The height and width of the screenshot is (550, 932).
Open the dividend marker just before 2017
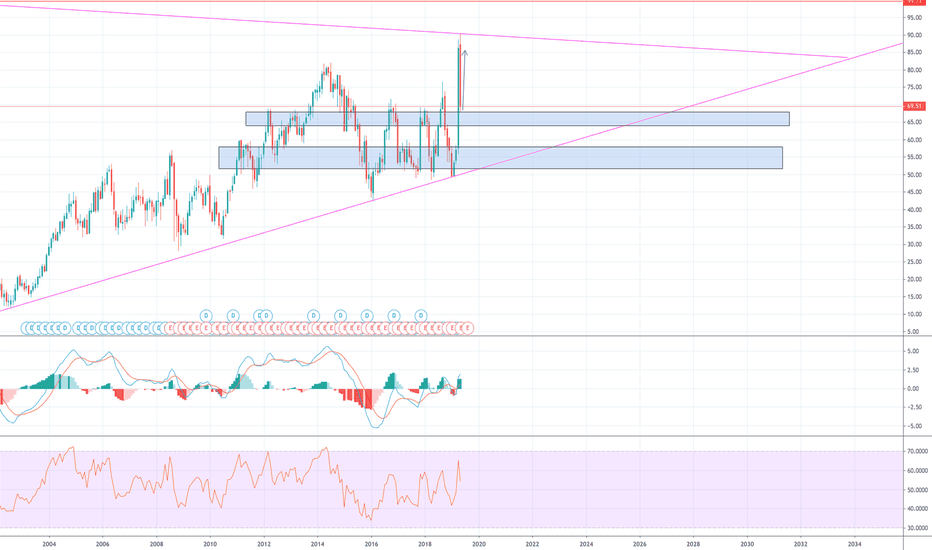(x=393, y=315)
